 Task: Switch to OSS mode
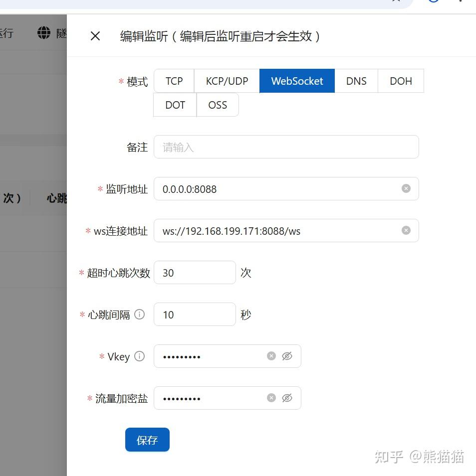pos(218,105)
